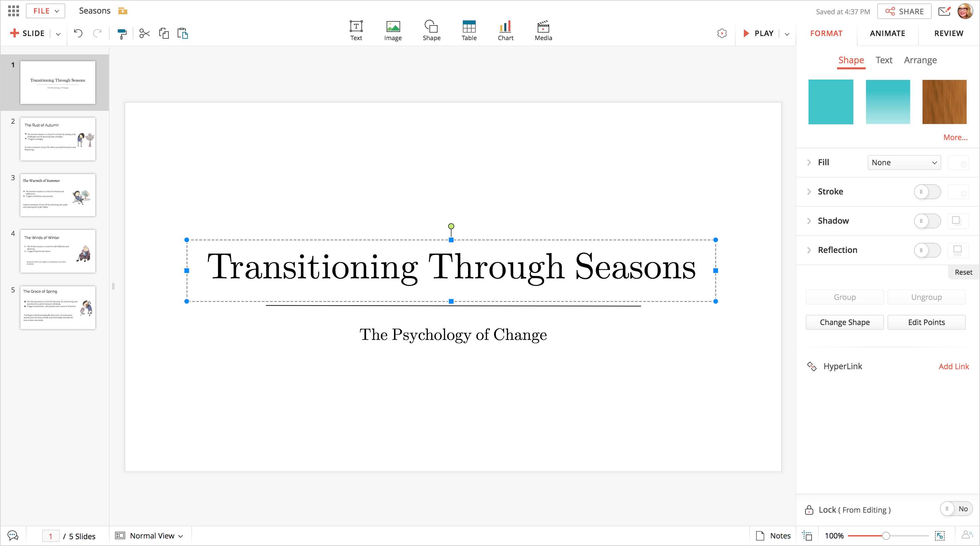Turn on the Shadow toggle
Viewport: 980px width, 546px height.
tap(927, 221)
